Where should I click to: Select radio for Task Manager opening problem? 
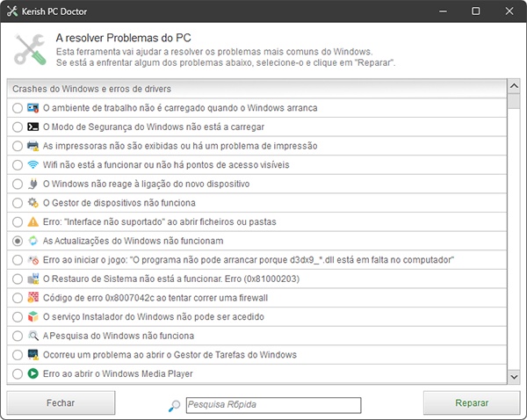[x=18, y=355]
